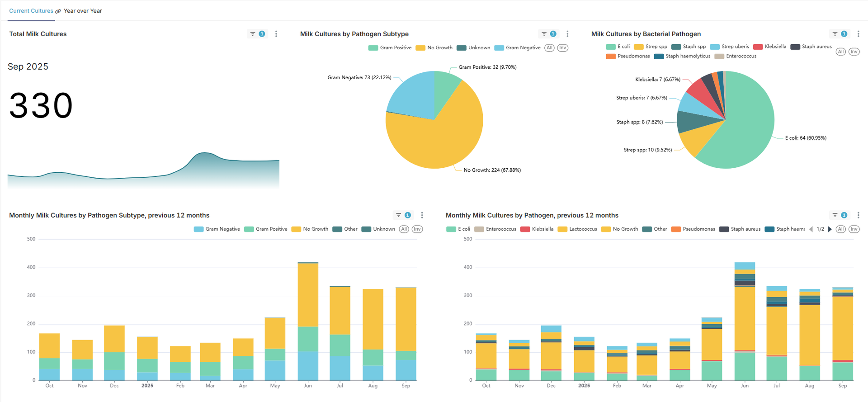Switch to Year over Year tab
The height and width of the screenshot is (402, 868).
point(83,11)
